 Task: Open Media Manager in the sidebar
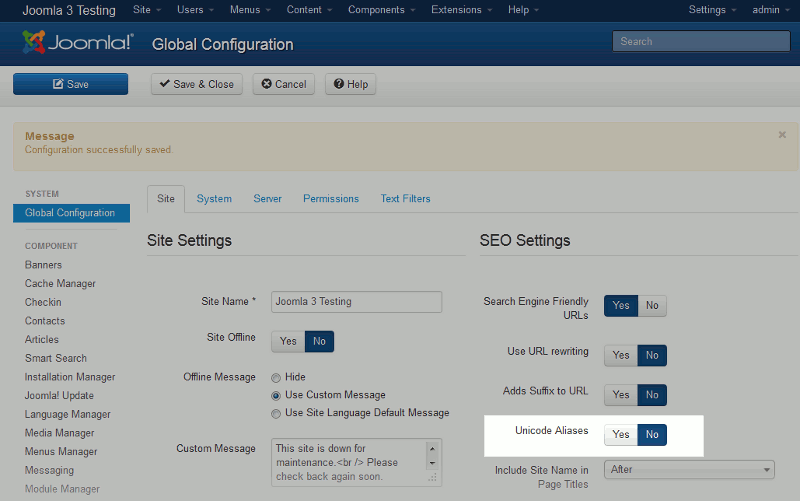(59, 433)
